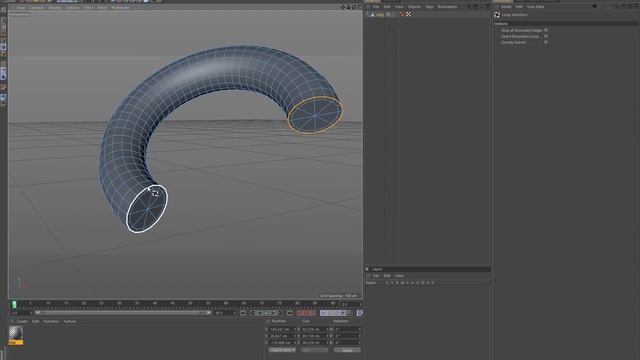This screenshot has width=640, height=360.
Task: Click the play forwards button
Action: [266, 313]
